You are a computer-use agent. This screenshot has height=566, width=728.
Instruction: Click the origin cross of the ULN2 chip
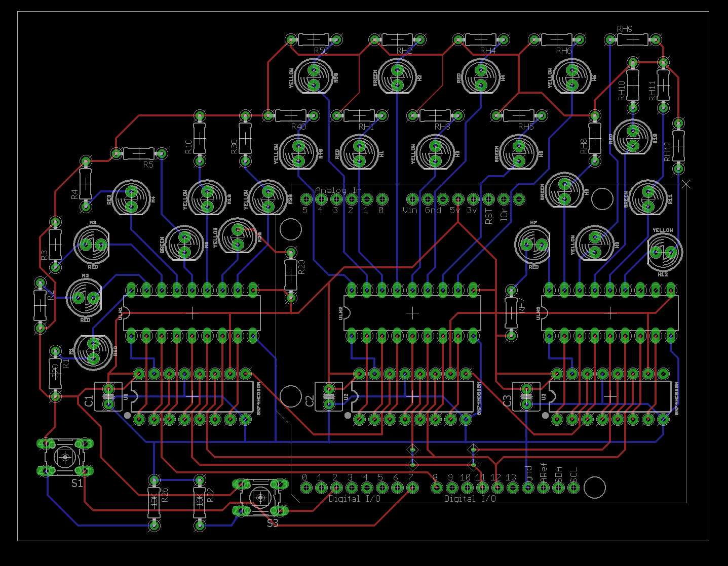(x=412, y=313)
